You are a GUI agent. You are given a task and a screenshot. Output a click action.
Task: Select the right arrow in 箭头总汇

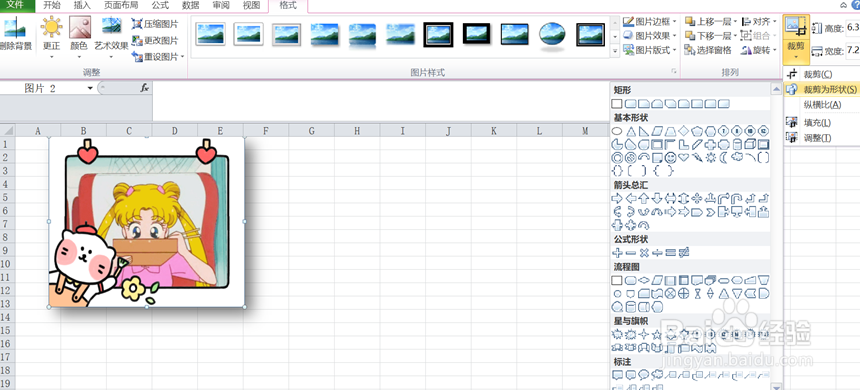[617, 199]
